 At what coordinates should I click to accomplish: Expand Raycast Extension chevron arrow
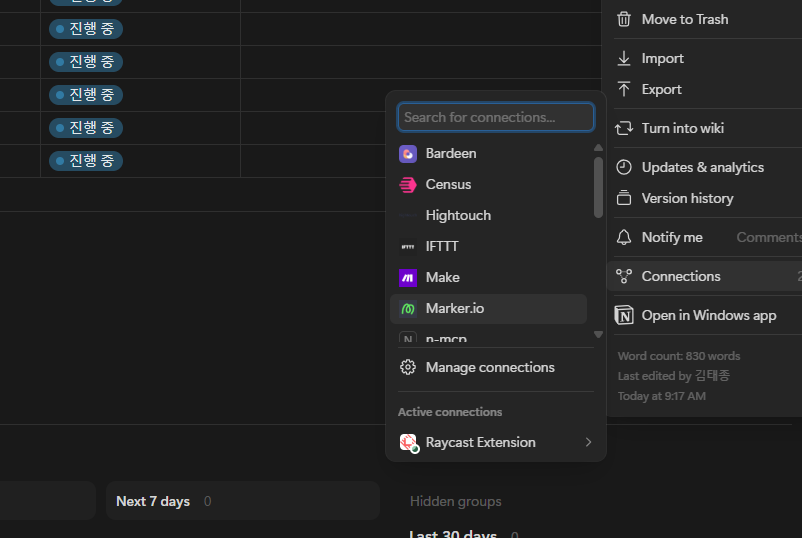(x=588, y=442)
